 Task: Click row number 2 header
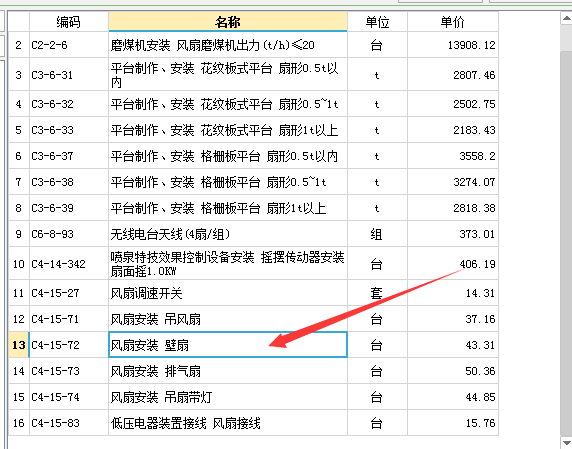[19, 45]
